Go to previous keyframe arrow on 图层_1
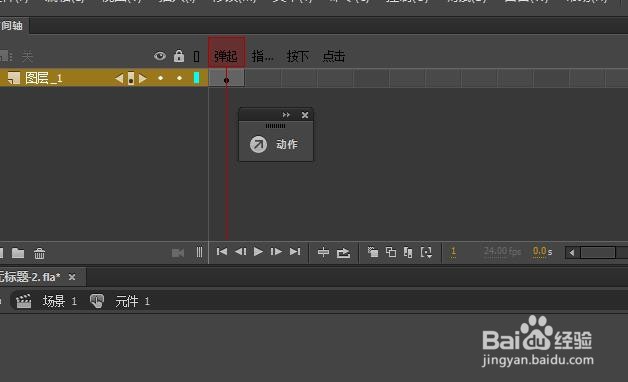Screen dimensions: 628x382 pos(119,78)
